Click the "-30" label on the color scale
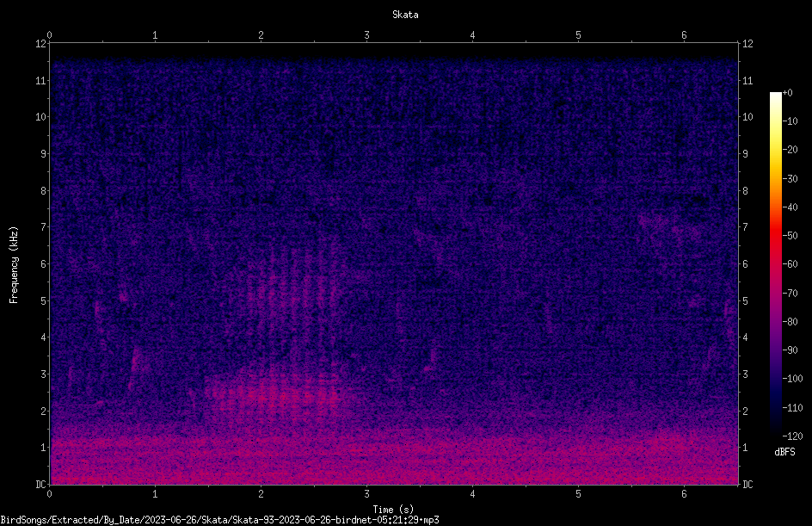This screenshot has width=812, height=526. (x=790, y=179)
